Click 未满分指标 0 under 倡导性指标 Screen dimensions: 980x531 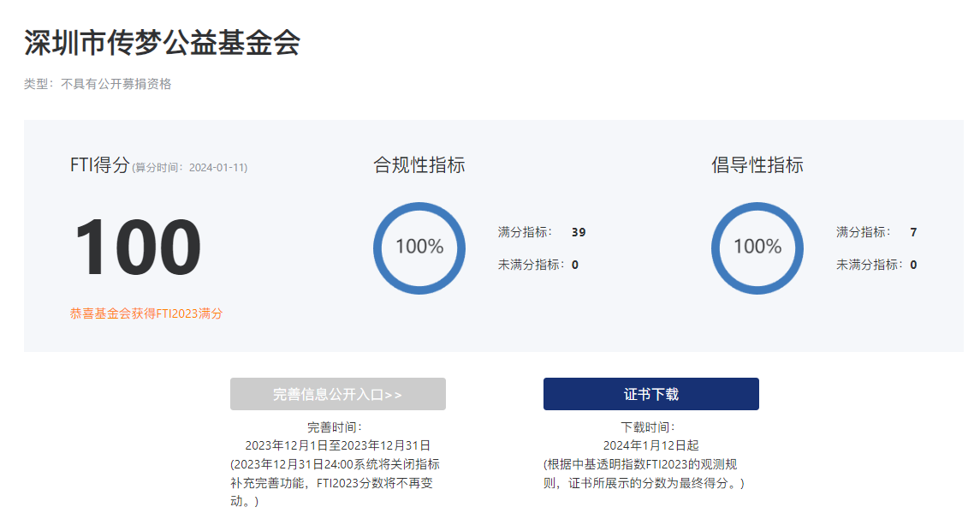tap(876, 265)
